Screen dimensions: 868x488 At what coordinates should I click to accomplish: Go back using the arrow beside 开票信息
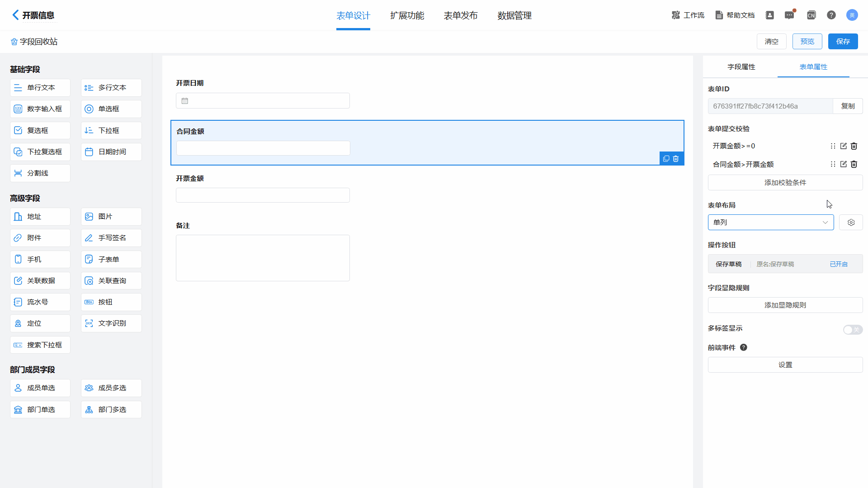point(15,15)
